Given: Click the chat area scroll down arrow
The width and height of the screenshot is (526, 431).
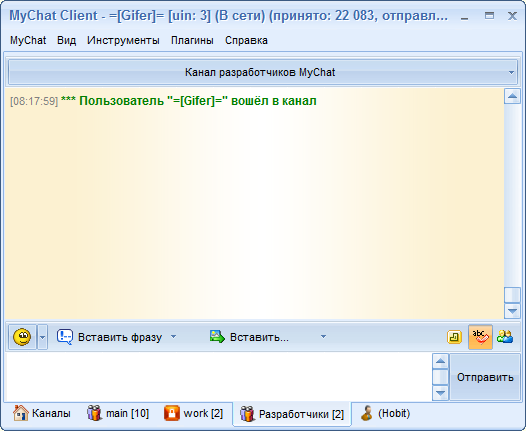Looking at the screenshot, I should click(512, 311).
